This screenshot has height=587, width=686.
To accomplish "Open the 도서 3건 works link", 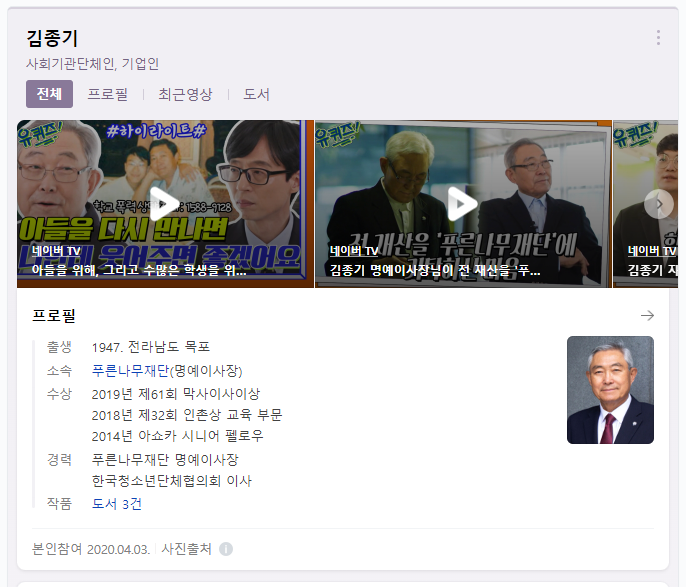I will click(x=116, y=504).
